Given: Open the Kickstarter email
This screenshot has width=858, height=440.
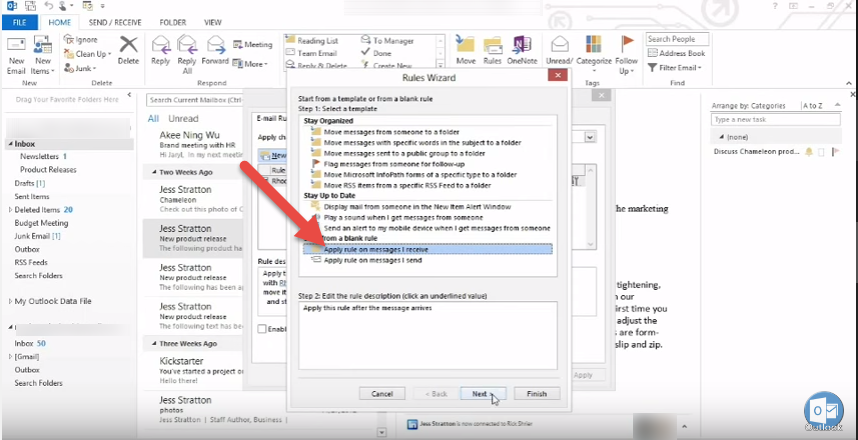Looking at the screenshot, I should (x=194, y=370).
